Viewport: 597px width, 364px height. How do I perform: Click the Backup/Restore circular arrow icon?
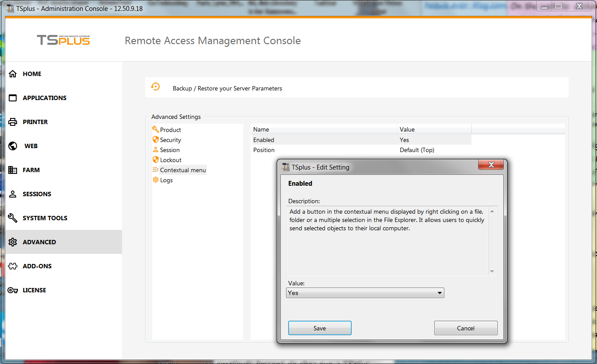[x=155, y=87]
